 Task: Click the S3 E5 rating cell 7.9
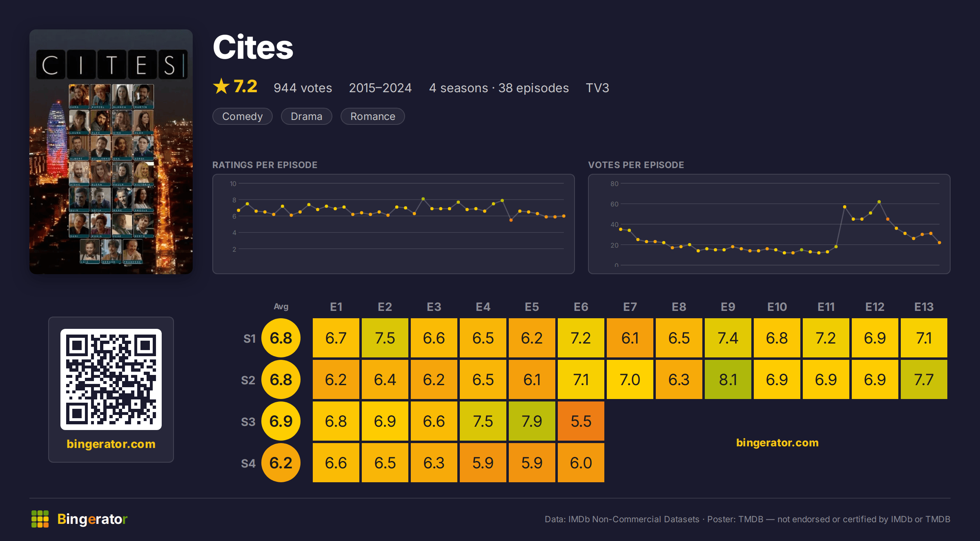tap(532, 421)
